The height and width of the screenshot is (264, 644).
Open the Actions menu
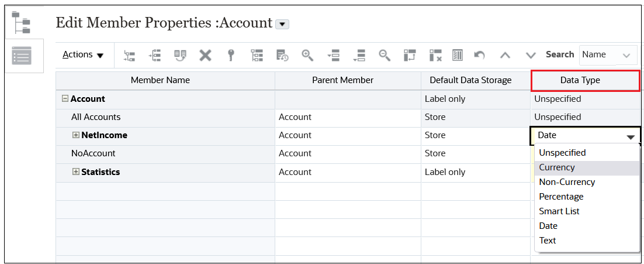pos(83,55)
